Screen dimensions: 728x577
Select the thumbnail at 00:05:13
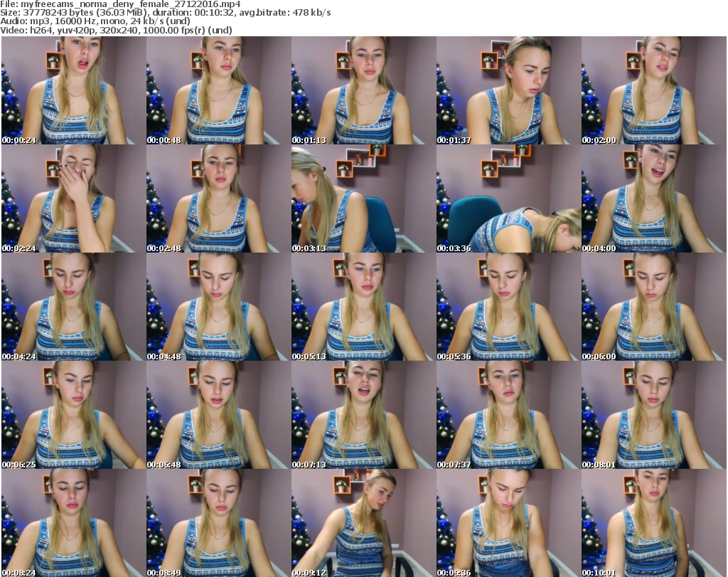(x=363, y=307)
